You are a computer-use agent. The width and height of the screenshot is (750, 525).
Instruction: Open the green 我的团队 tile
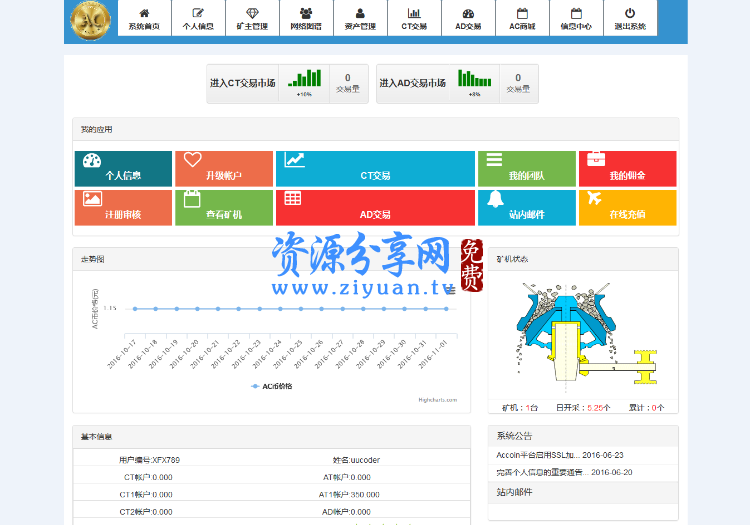click(527, 169)
